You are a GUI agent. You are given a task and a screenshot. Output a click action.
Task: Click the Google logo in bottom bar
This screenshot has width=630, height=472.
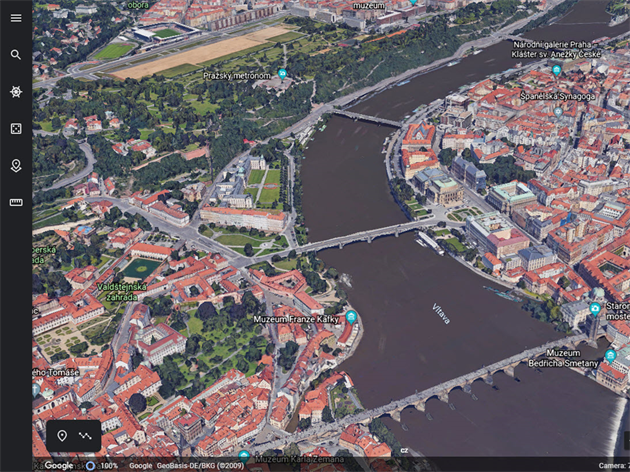(59, 465)
